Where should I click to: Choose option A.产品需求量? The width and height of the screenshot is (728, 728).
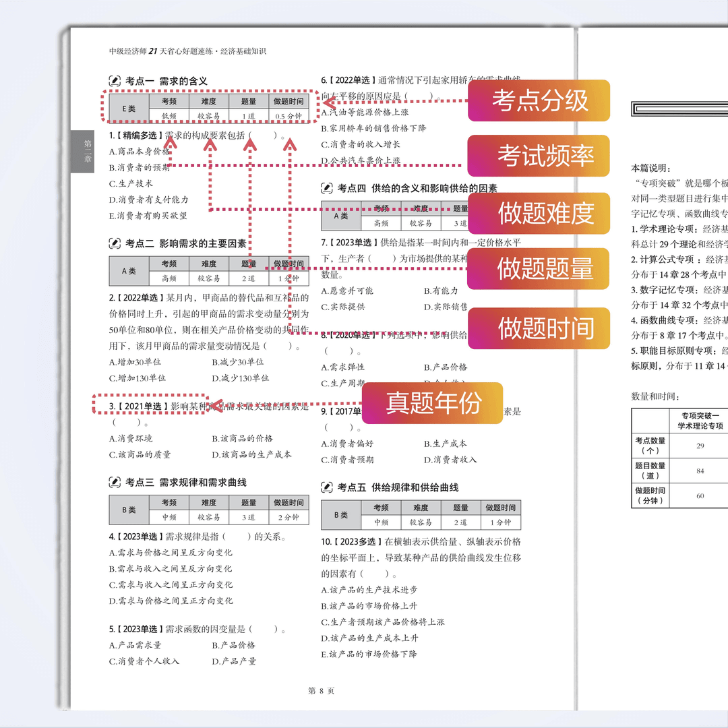(x=135, y=645)
